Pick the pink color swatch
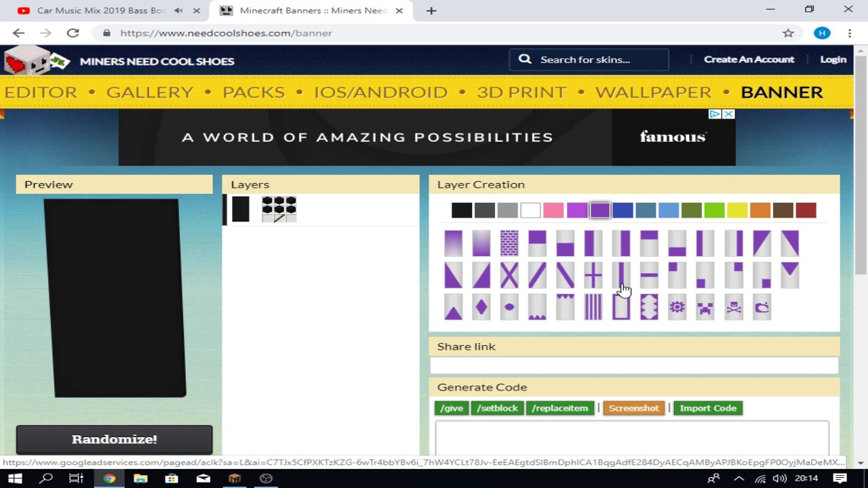The height and width of the screenshot is (488, 868). (x=553, y=210)
